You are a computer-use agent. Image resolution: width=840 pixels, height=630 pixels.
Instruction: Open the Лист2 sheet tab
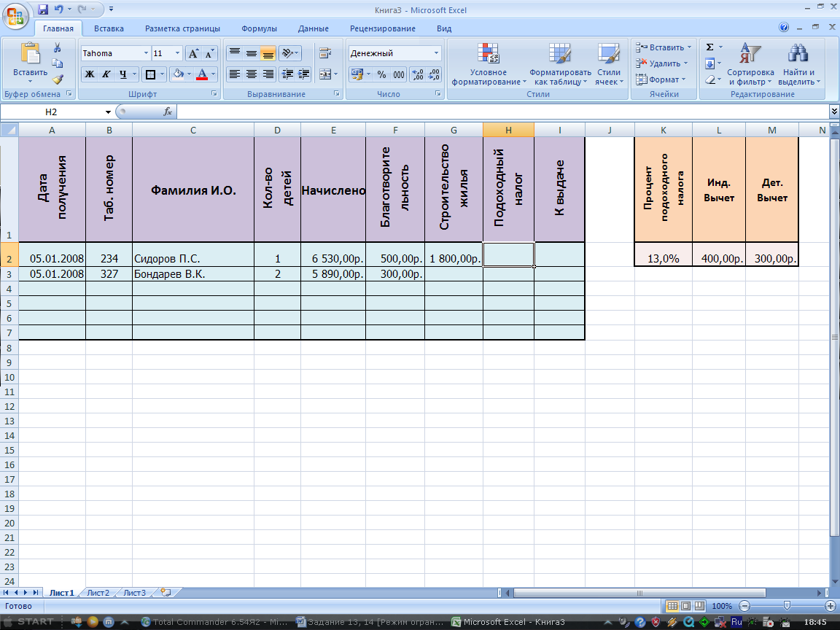[98, 593]
